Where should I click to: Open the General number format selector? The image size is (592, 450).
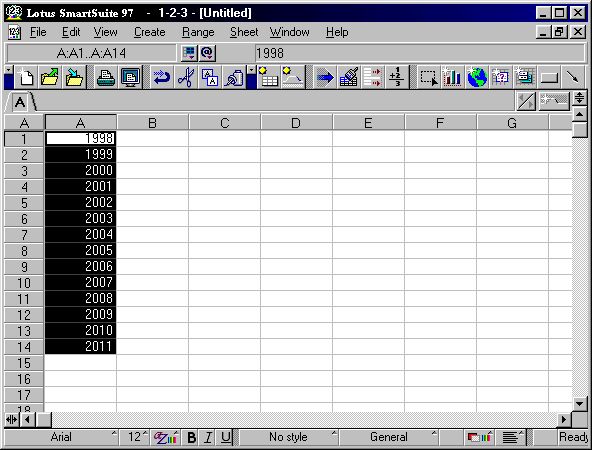(389, 437)
